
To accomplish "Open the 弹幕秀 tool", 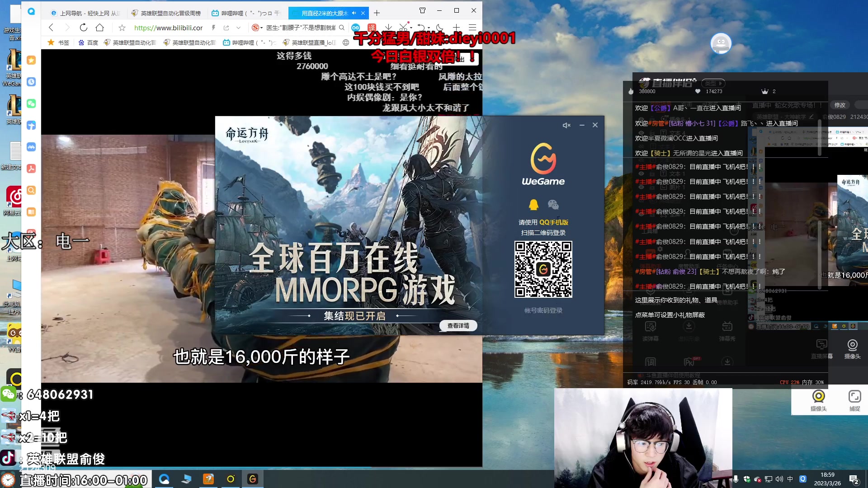I will tap(727, 331).
